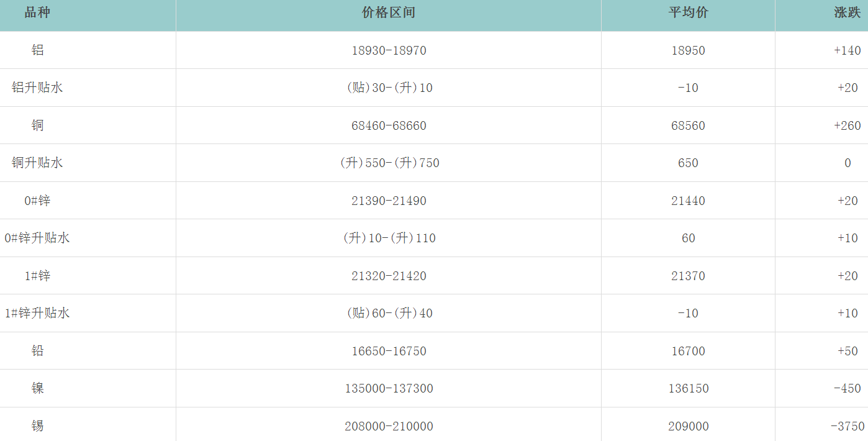The image size is (868, 441).
Task: Click the 价格区间 column header
Action: pyautogui.click(x=389, y=13)
